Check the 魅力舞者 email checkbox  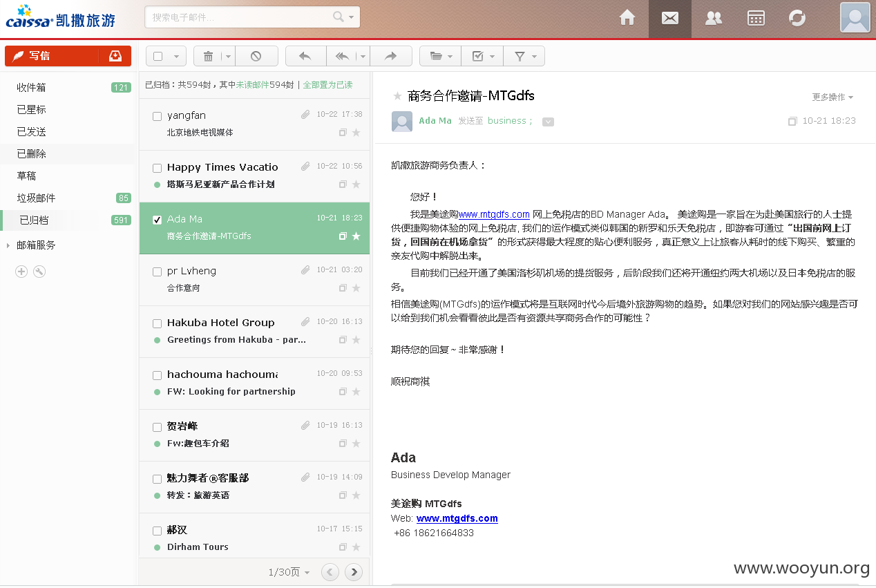[157, 479]
